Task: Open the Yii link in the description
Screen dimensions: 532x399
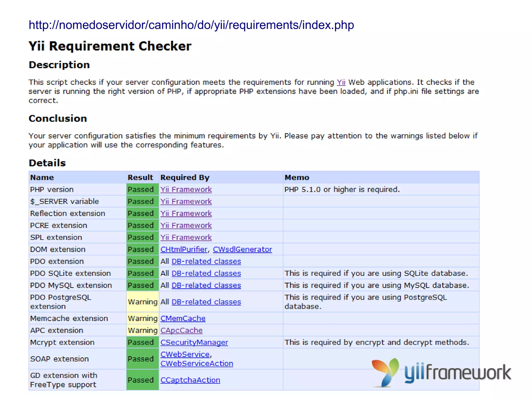Action: (x=341, y=82)
